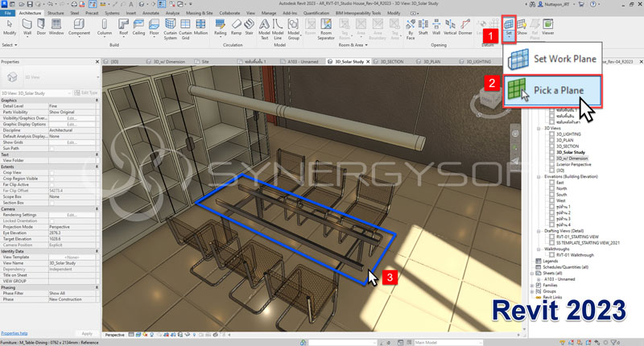The height and width of the screenshot is (346, 644).
Task: Select the Dormer opening tool
Action: click(465, 27)
